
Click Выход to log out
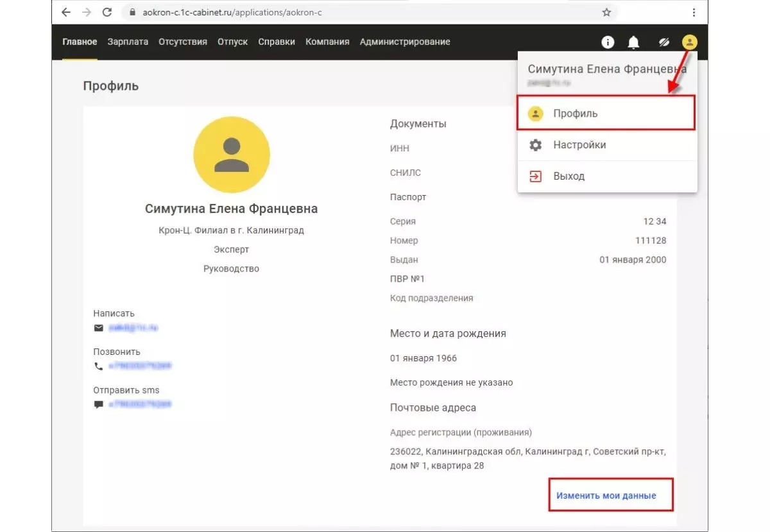coord(569,176)
